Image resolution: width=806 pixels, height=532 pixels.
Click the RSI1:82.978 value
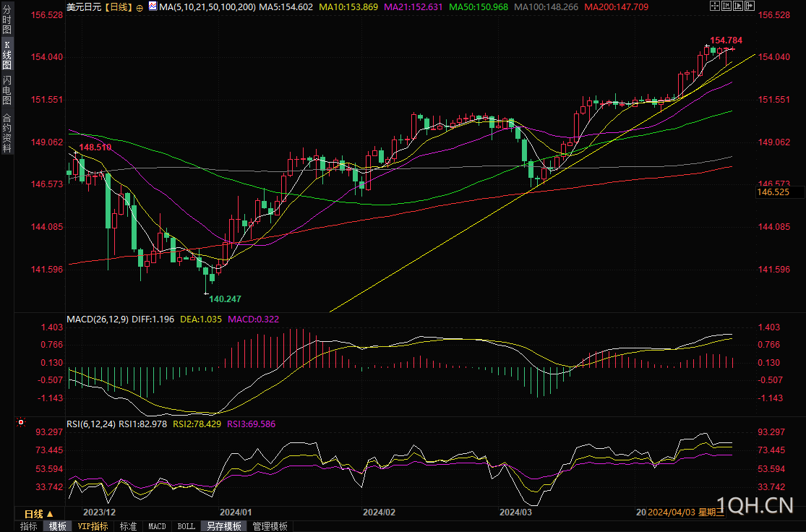click(x=143, y=424)
